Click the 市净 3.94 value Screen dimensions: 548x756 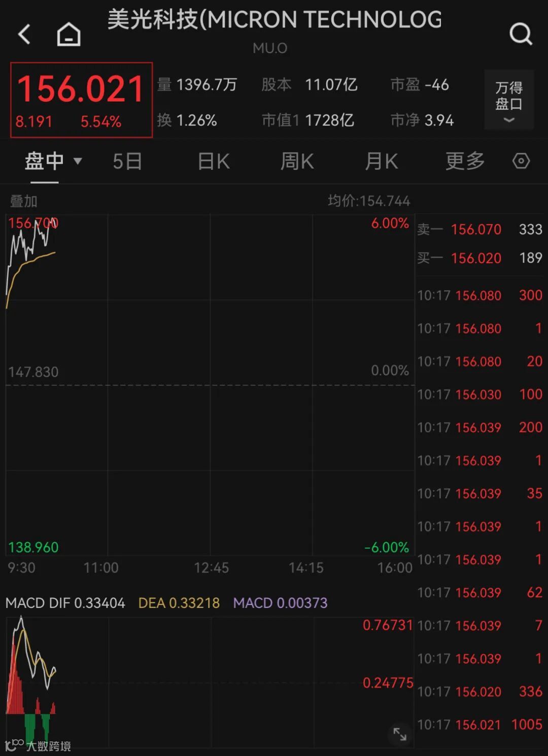(x=422, y=120)
